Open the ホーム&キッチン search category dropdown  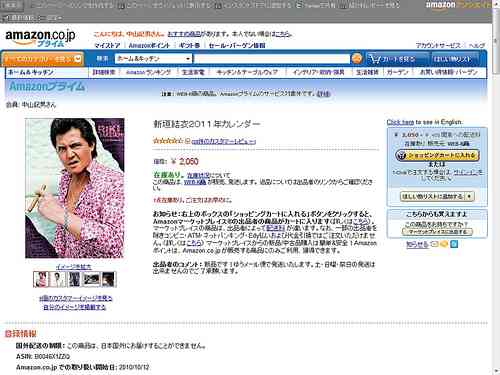pyautogui.click(x=153, y=59)
